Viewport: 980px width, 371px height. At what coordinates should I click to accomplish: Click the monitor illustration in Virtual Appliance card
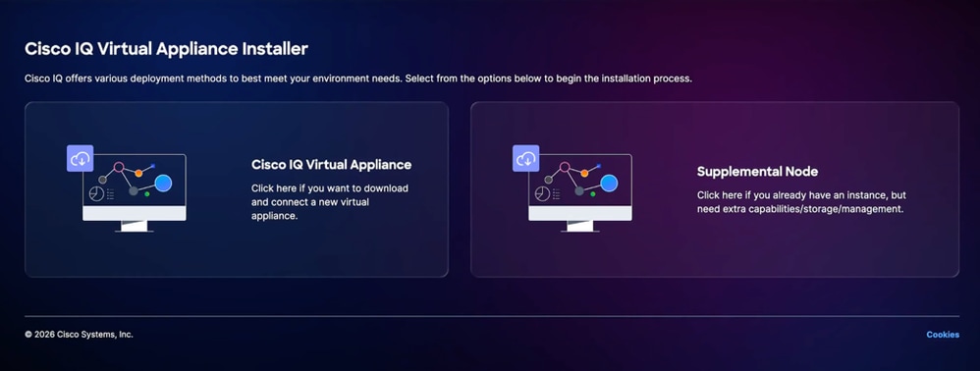tap(135, 193)
